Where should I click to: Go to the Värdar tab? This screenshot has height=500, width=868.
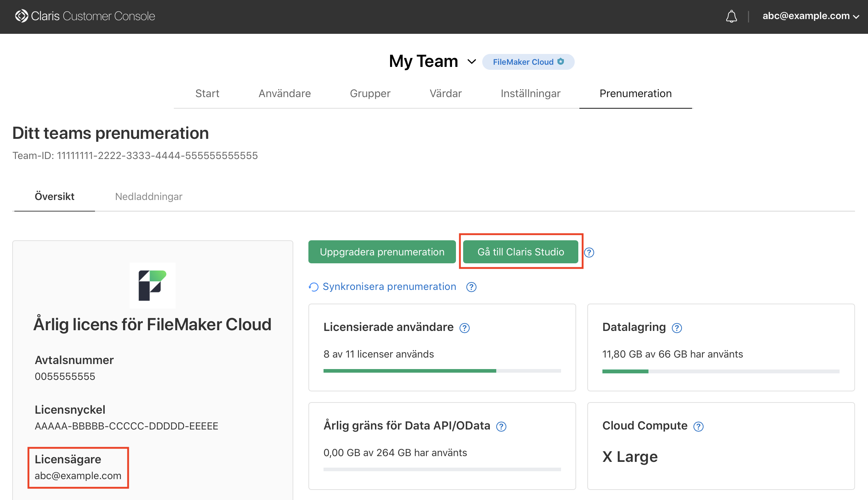pos(445,94)
